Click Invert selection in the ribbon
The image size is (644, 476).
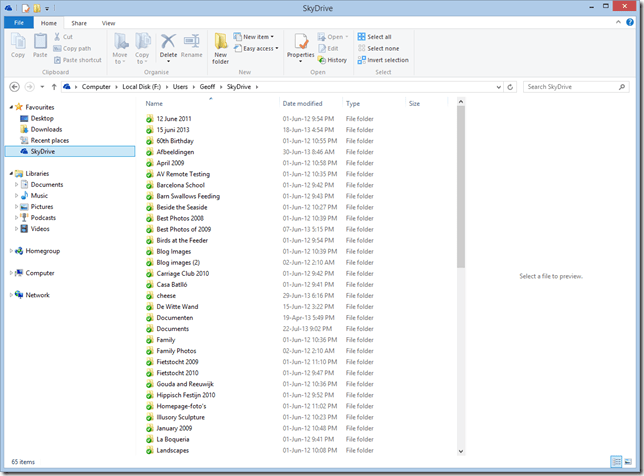pyautogui.click(x=383, y=60)
